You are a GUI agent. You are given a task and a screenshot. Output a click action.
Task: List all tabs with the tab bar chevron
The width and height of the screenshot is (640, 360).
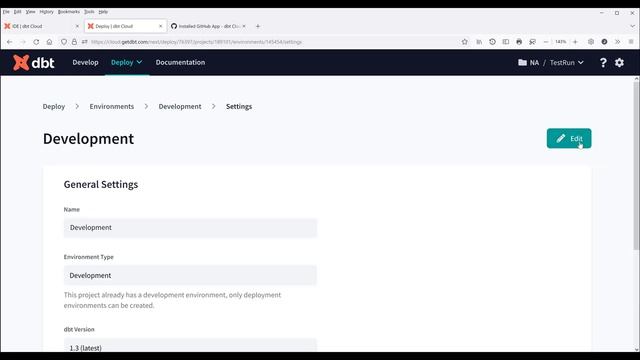632,26
